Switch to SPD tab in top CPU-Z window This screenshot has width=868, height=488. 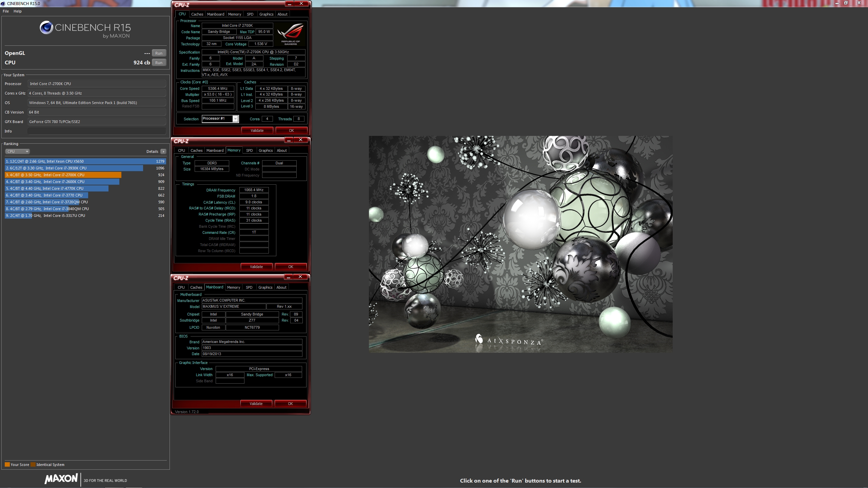coord(250,14)
